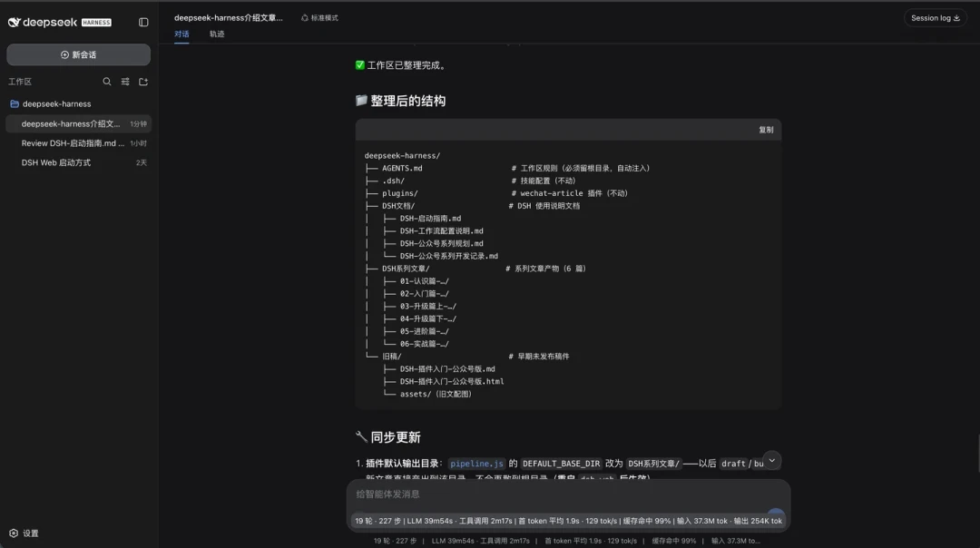Click the green checkmark icon

[x=360, y=65]
